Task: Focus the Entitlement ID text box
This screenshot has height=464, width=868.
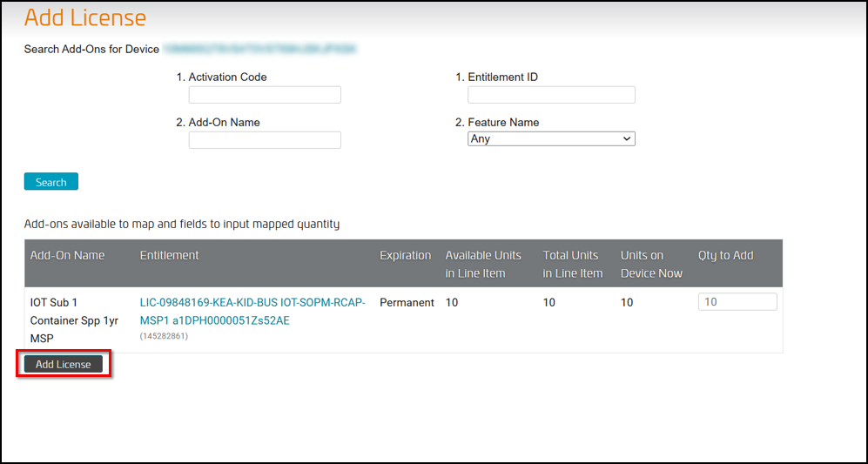Action: tap(551, 95)
